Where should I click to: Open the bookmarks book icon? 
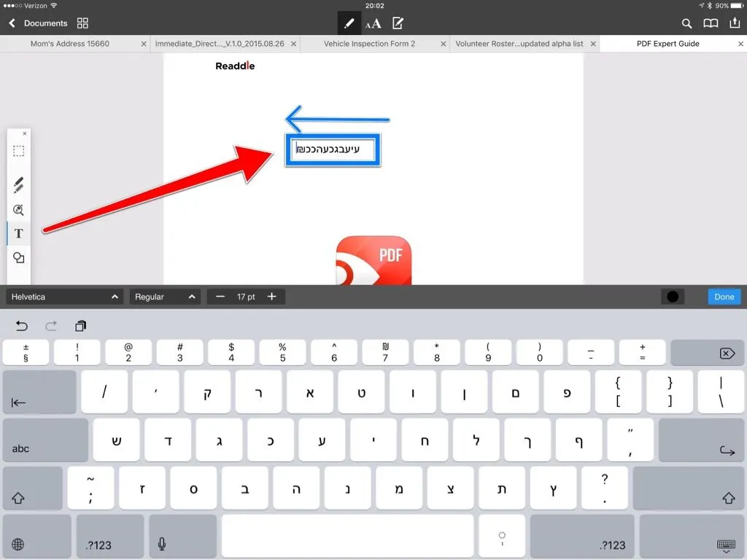710,23
